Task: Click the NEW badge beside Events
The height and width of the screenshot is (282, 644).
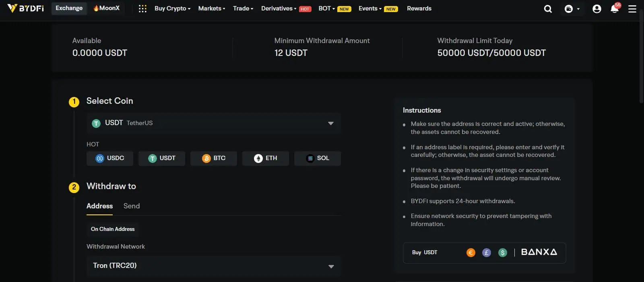Action: (391, 9)
